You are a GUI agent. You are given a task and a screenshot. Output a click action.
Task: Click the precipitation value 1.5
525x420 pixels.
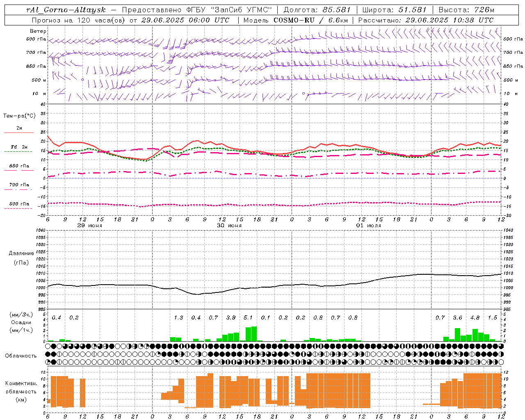click(x=492, y=318)
